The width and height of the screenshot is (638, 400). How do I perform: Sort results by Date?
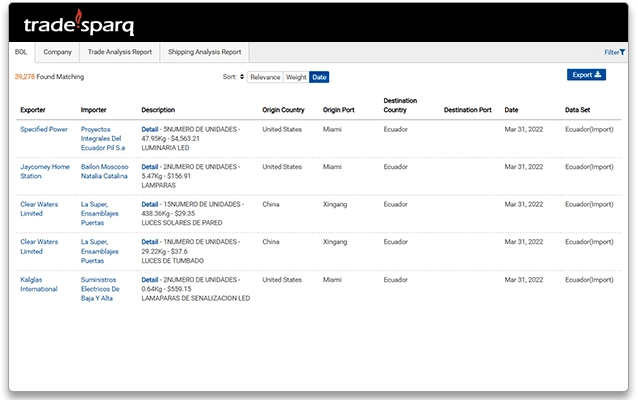[319, 77]
